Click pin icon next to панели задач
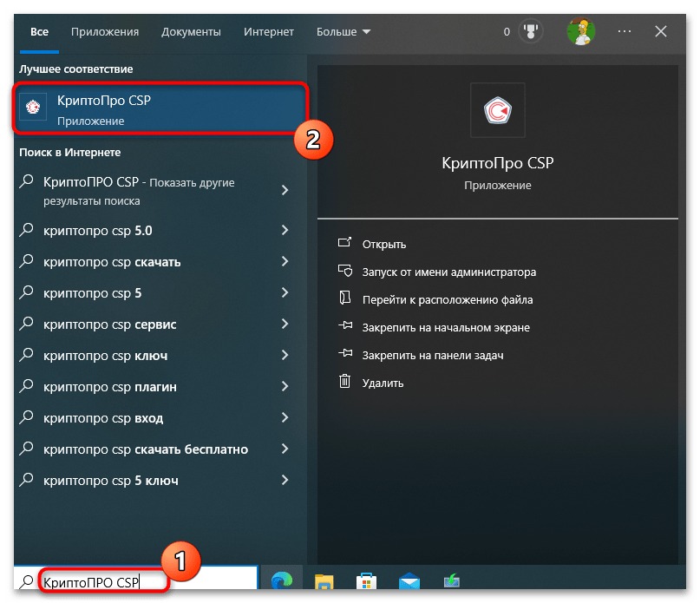The height and width of the screenshot is (603, 700). pyautogui.click(x=345, y=353)
